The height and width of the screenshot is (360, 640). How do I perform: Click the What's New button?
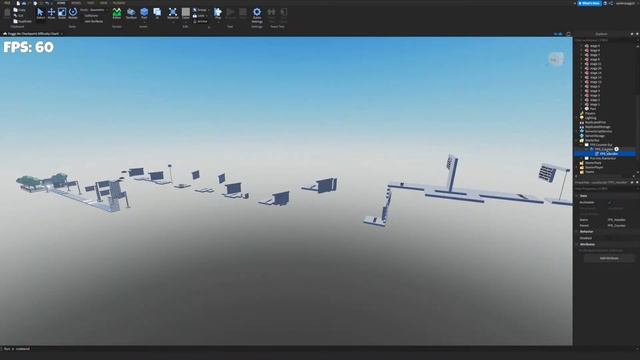589,3
